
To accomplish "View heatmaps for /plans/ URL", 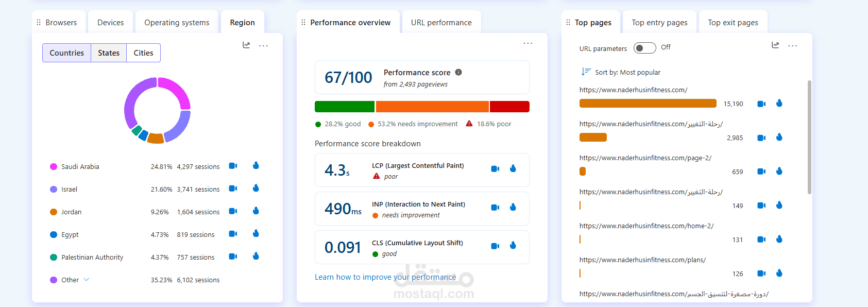I will 779,273.
